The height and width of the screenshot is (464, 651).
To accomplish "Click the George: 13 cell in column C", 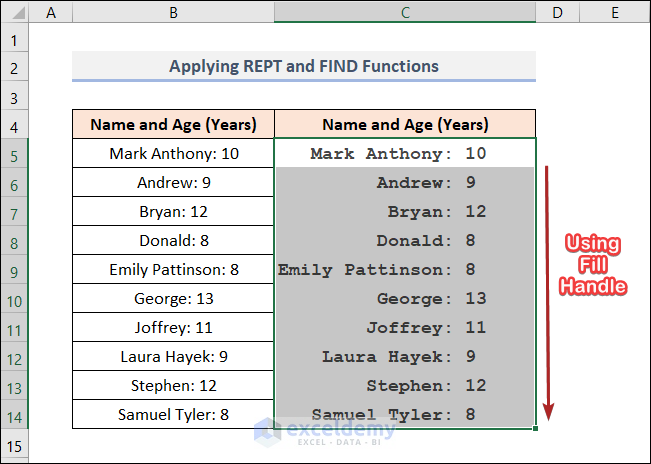I will pos(405,299).
